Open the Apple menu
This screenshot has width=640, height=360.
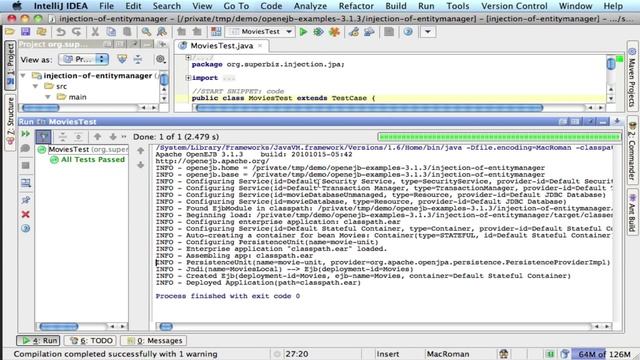tap(17, 6)
